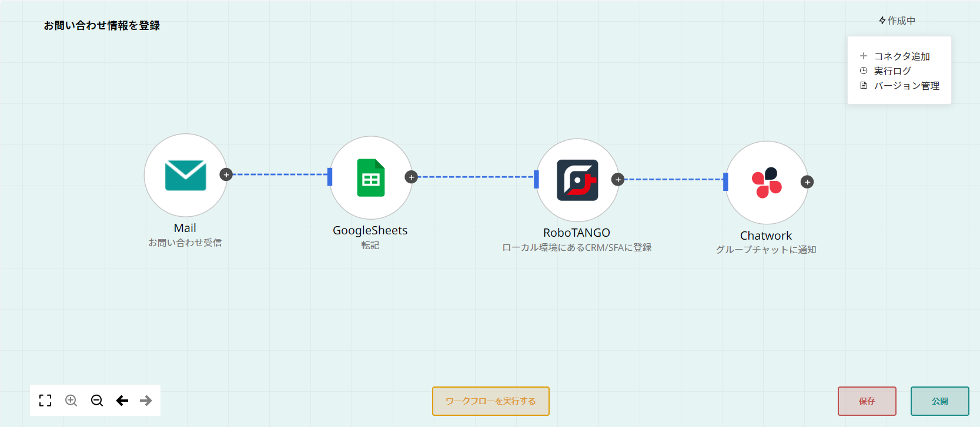Open 実行ログ menu item
Image resolution: width=980 pixels, height=427 pixels.
coord(886,71)
